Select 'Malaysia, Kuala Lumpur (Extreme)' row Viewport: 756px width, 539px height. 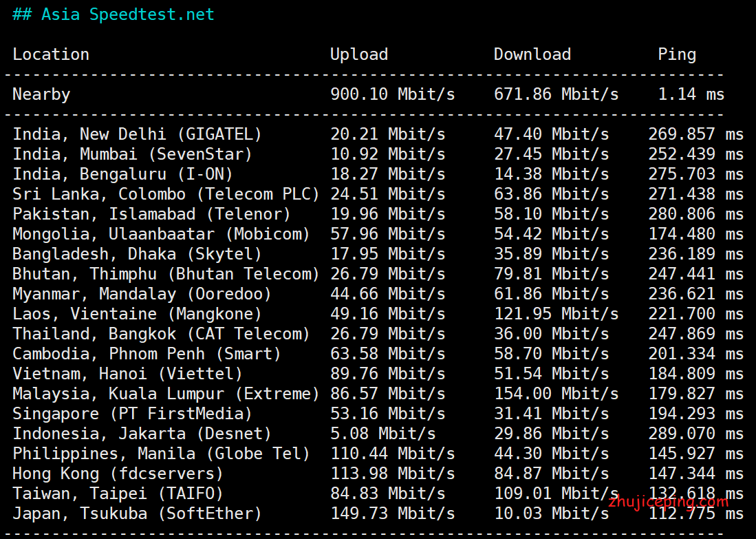pyautogui.click(x=378, y=394)
